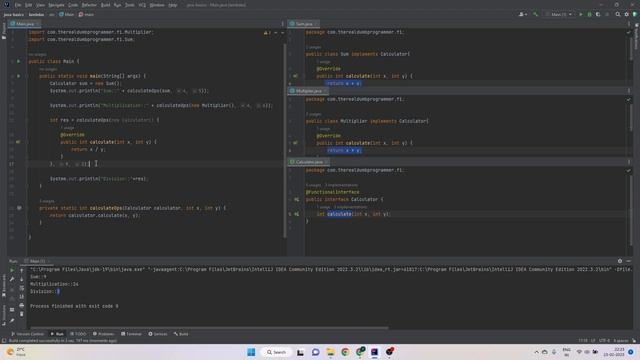Click implementations gutter icon beside interface Calculator
The width and height of the screenshot is (640, 360).
click(x=296, y=200)
